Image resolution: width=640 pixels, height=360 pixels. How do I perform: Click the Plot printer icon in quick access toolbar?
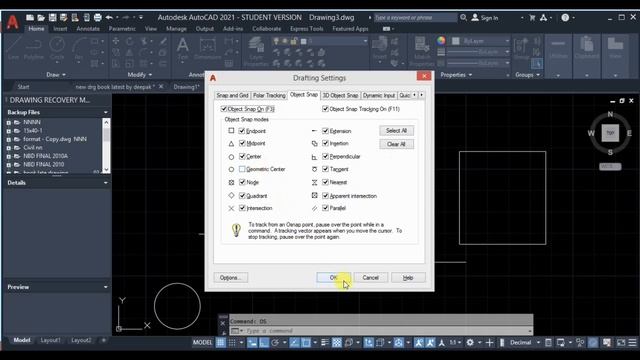[98, 18]
